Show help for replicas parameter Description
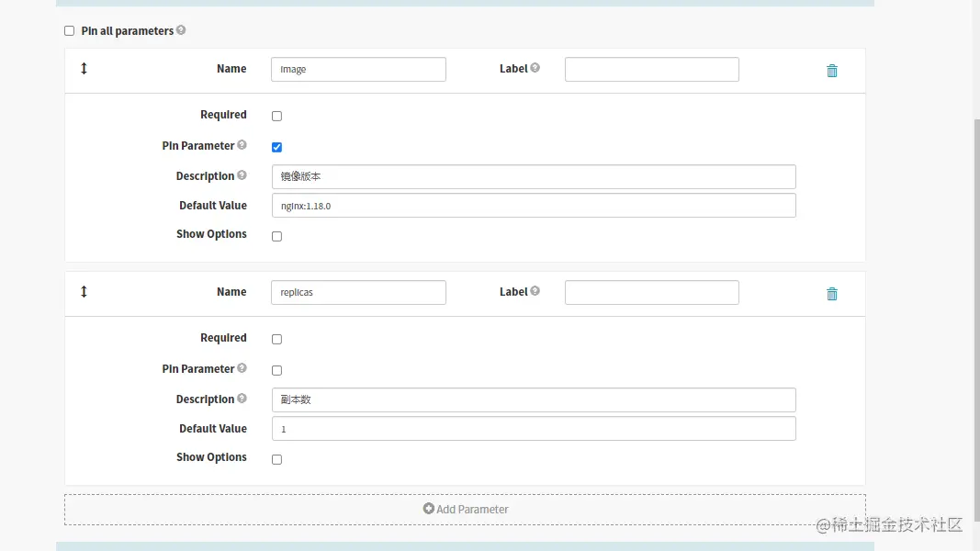The image size is (980, 551). pos(242,398)
